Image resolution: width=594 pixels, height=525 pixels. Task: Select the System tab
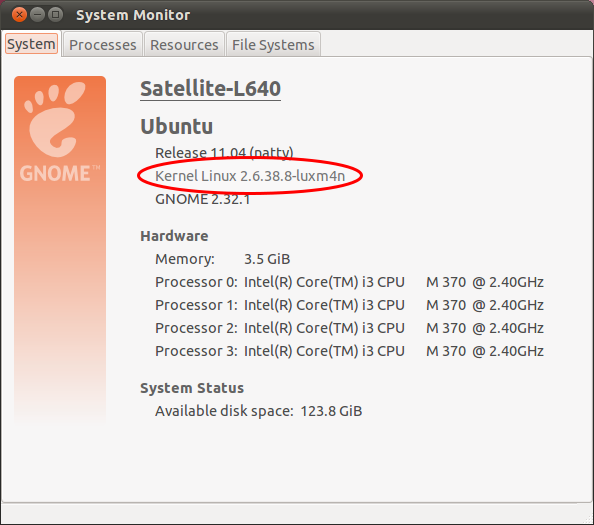point(31,44)
